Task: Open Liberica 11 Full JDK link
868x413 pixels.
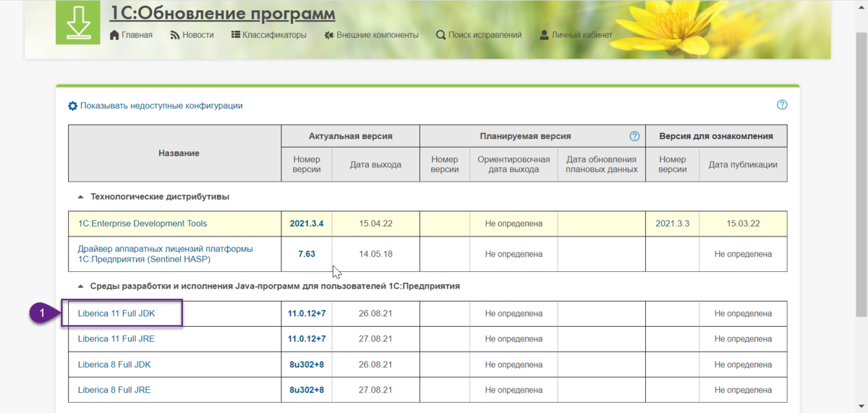Action: (x=116, y=313)
